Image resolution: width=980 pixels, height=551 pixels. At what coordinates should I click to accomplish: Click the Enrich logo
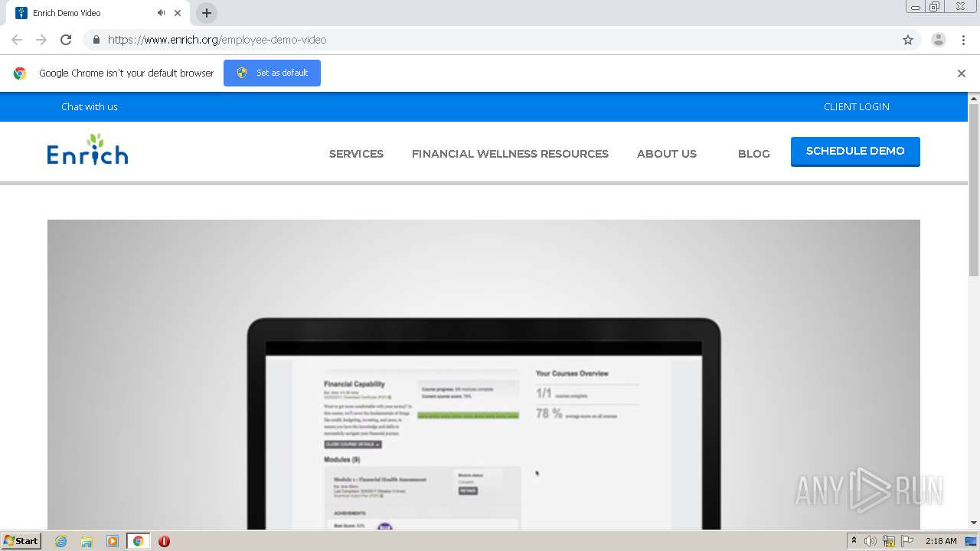coord(87,149)
